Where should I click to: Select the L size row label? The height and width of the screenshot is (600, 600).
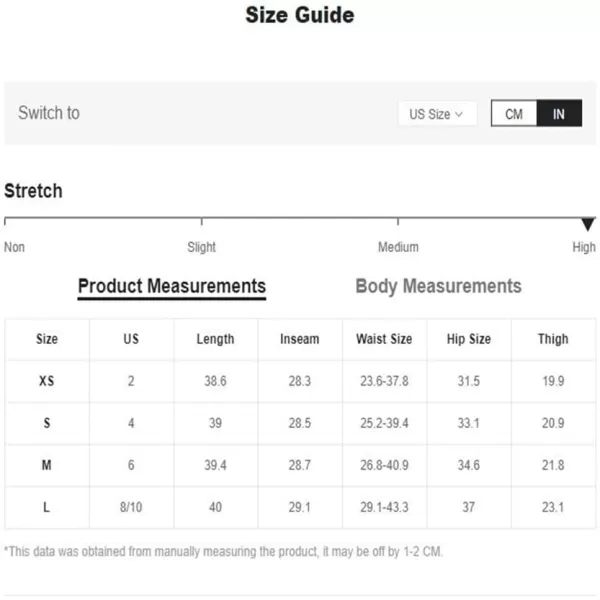tap(47, 507)
